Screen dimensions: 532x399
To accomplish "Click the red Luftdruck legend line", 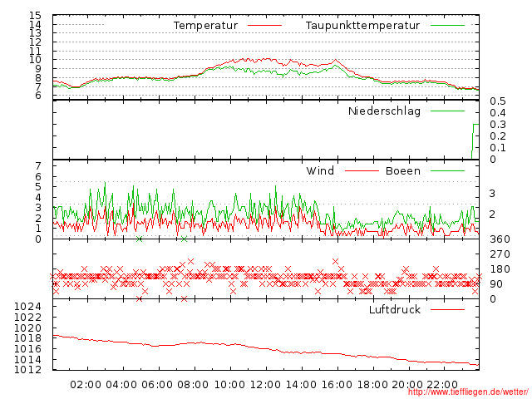I will [x=447, y=309].
